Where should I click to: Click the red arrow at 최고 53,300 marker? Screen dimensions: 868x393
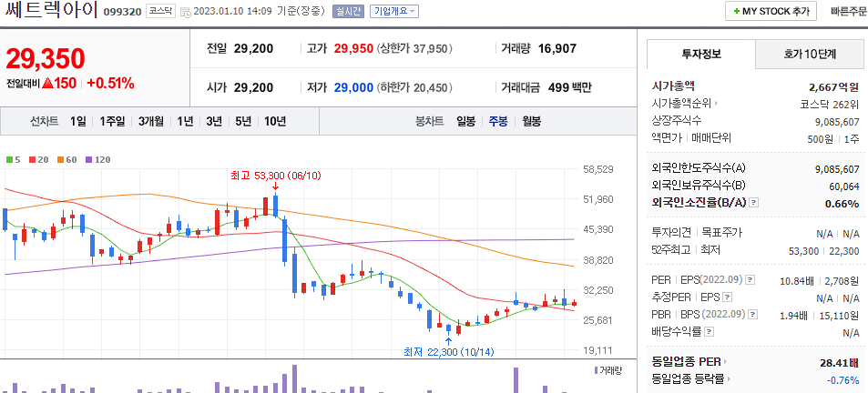(275, 186)
